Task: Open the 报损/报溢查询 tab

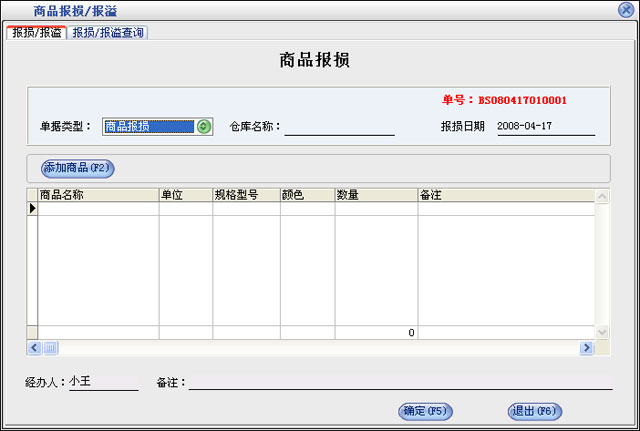Action: click(108, 33)
